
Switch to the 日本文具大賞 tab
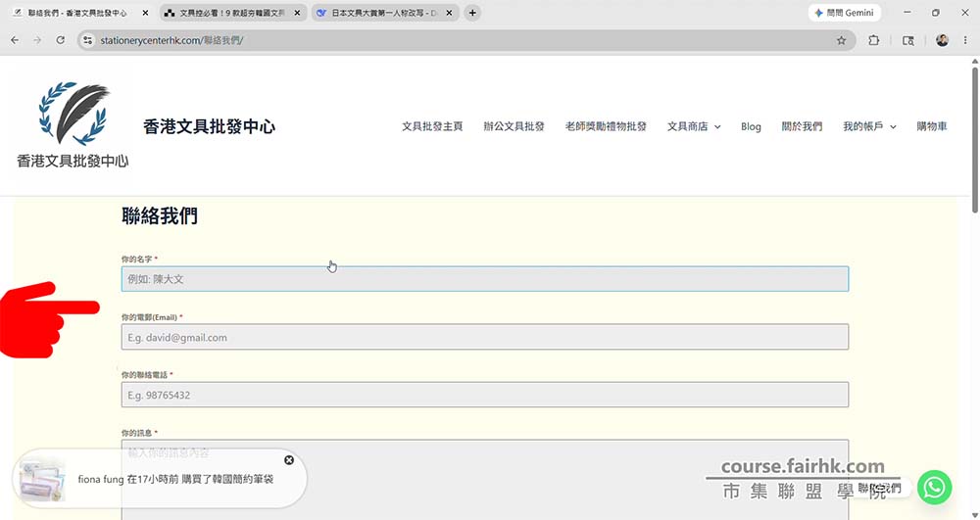tap(384, 13)
